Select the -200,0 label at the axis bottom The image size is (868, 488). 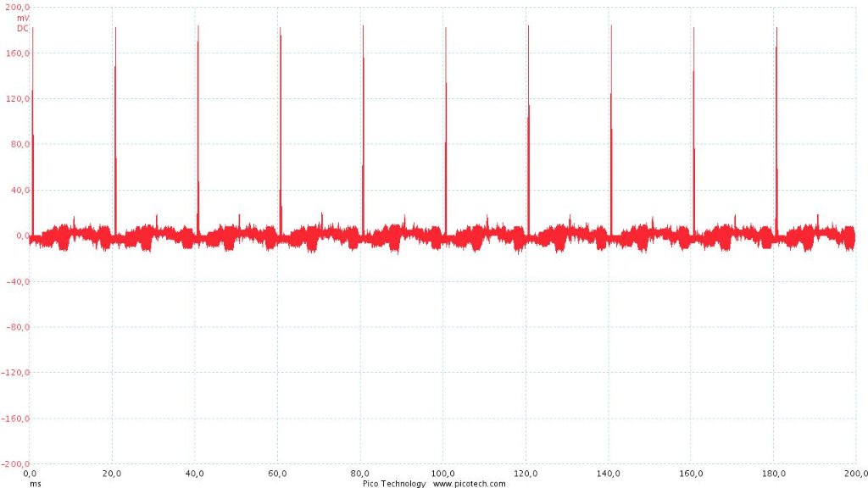[16, 465]
